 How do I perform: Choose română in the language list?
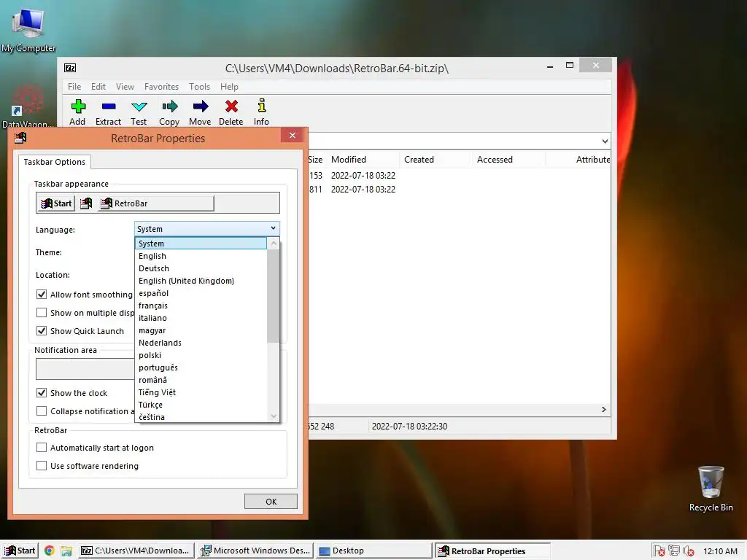pyautogui.click(x=201, y=379)
